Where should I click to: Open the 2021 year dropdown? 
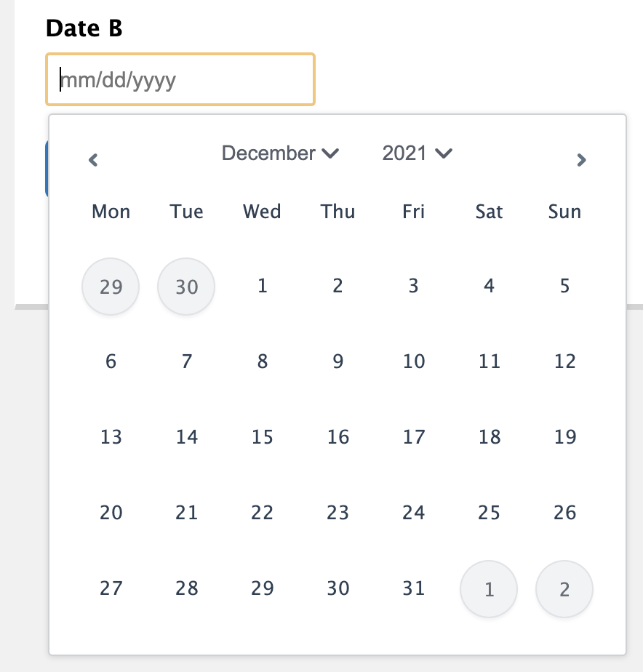(418, 153)
